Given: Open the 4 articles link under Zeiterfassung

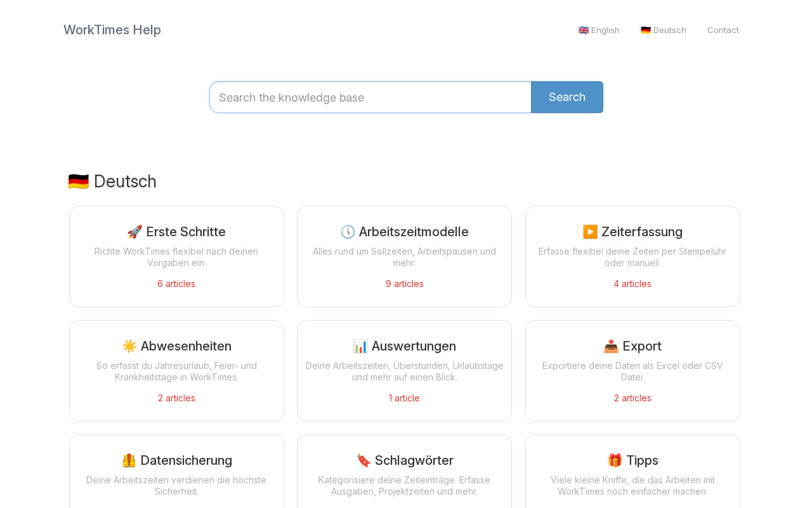Looking at the screenshot, I should (632, 284).
